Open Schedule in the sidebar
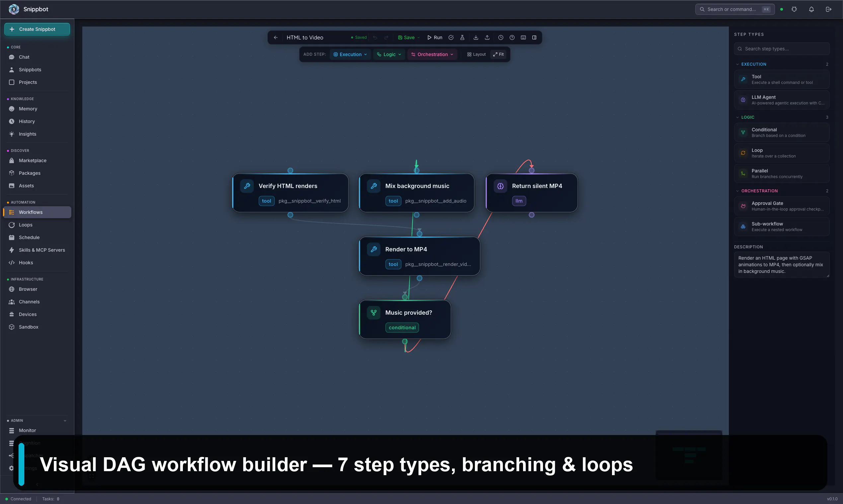843x504 pixels. point(37,237)
